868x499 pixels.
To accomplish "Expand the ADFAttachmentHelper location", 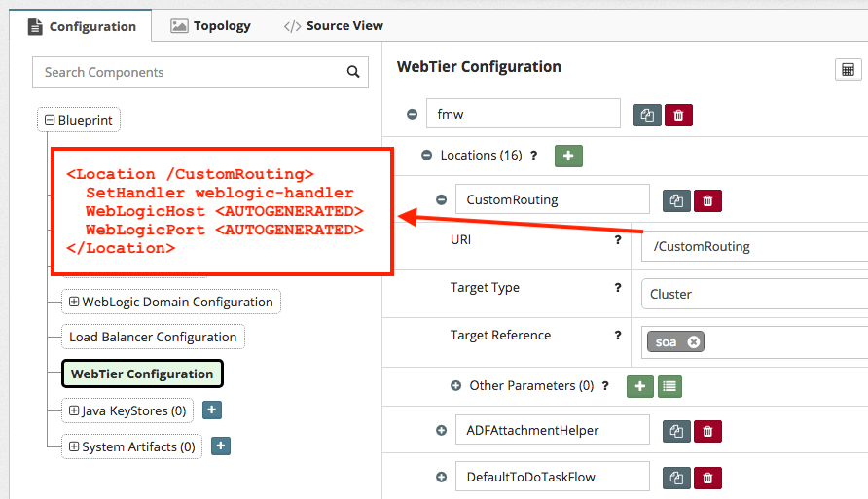I will 441,431.
